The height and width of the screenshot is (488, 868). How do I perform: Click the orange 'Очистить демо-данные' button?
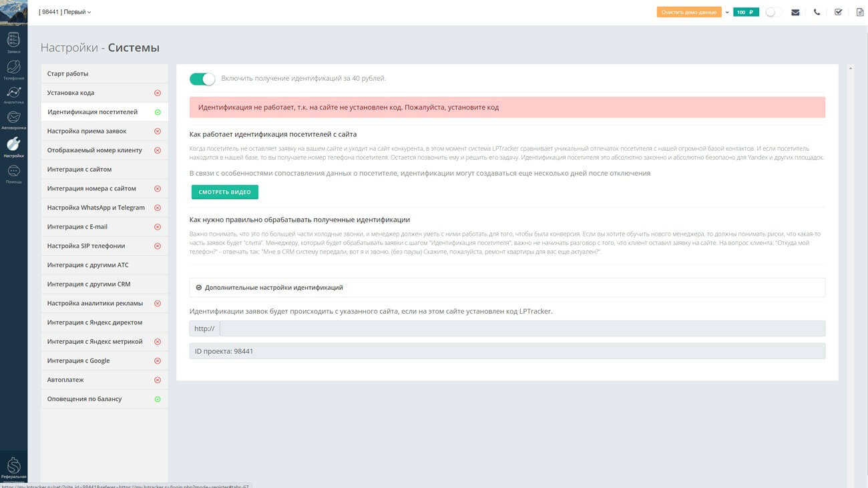click(688, 12)
